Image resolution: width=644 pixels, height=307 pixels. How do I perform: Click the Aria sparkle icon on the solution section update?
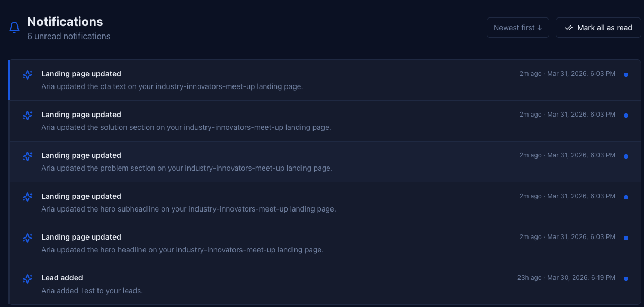pyautogui.click(x=28, y=115)
